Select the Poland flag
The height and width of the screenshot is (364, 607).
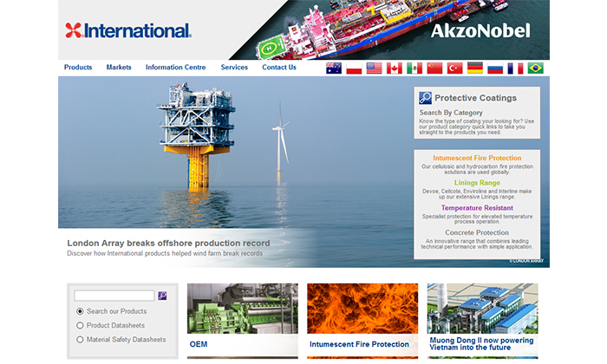[x=354, y=68]
